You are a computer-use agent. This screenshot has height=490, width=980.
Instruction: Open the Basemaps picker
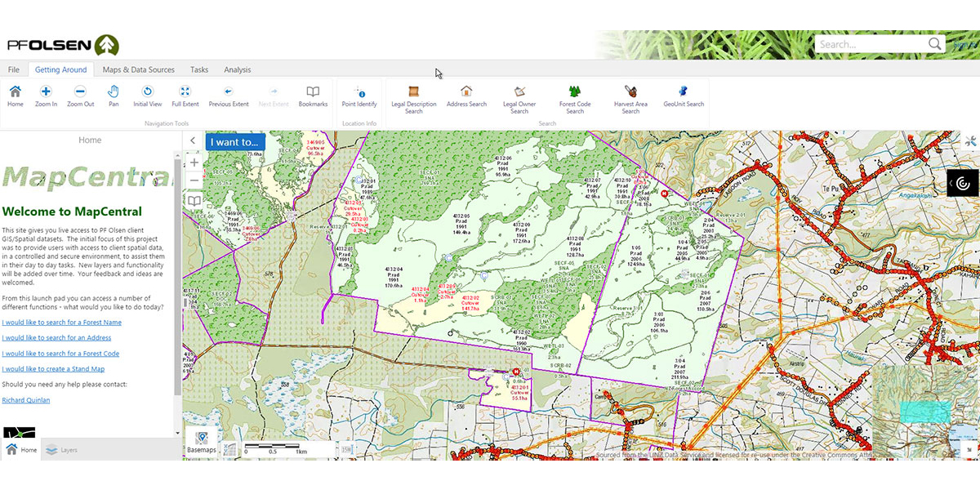pos(202,441)
